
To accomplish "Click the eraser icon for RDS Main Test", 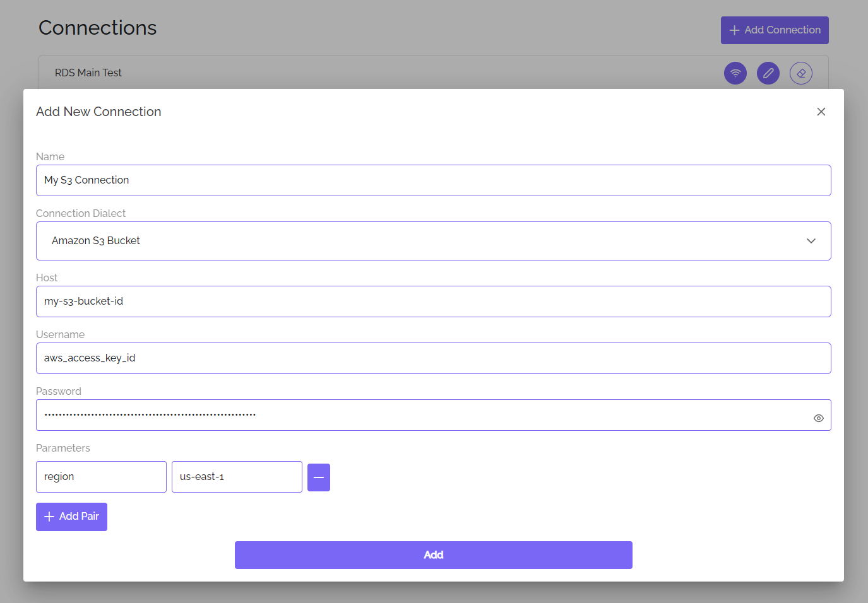I will pos(800,73).
